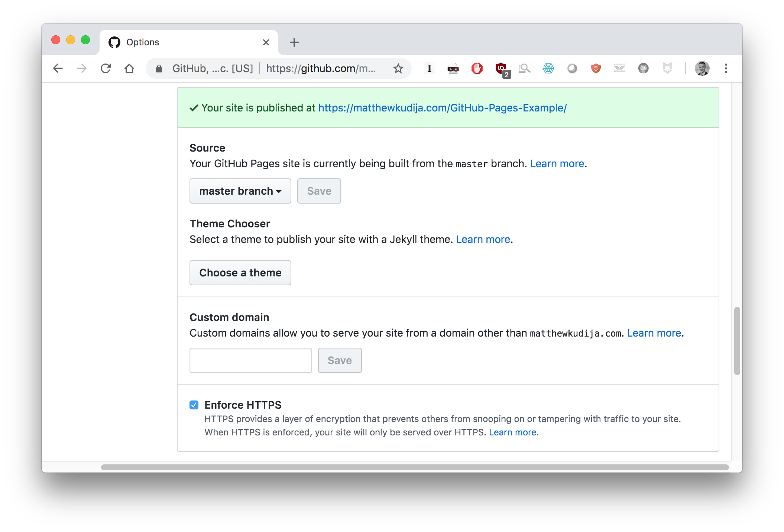Click the Choose a theme button
The width and height of the screenshot is (784, 532).
pyautogui.click(x=240, y=273)
